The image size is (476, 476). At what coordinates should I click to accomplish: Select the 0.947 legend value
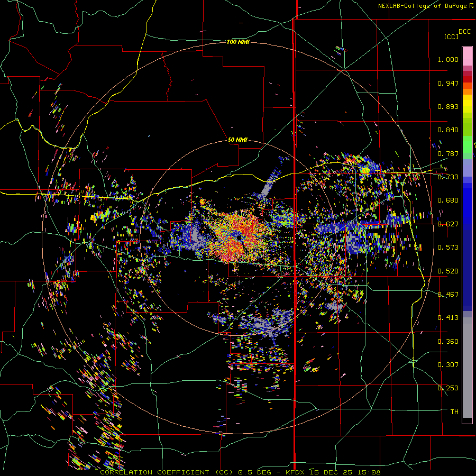click(x=448, y=83)
